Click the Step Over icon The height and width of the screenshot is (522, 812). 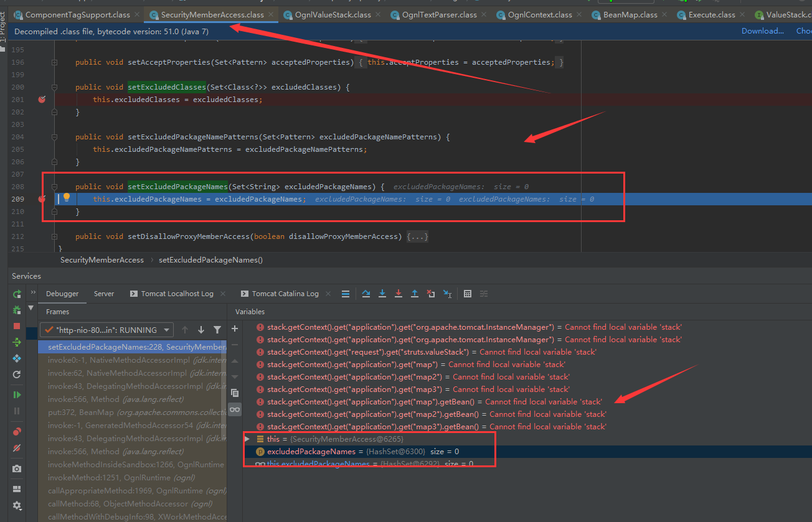click(366, 294)
